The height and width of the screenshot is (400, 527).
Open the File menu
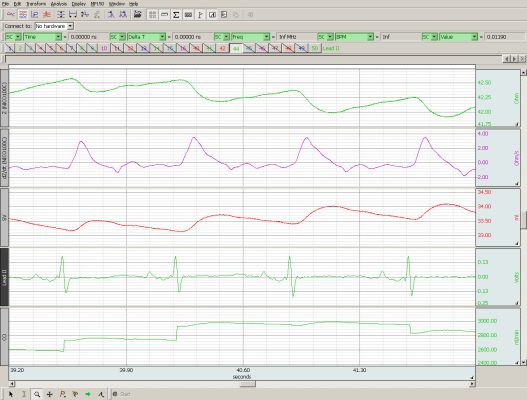(5, 4)
